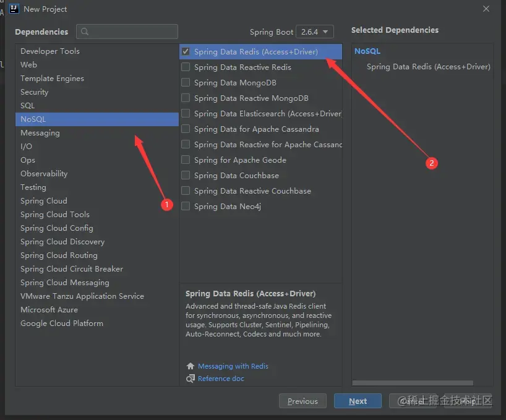Tick Spring Data Reactive for Apache Cassandra

186,144
